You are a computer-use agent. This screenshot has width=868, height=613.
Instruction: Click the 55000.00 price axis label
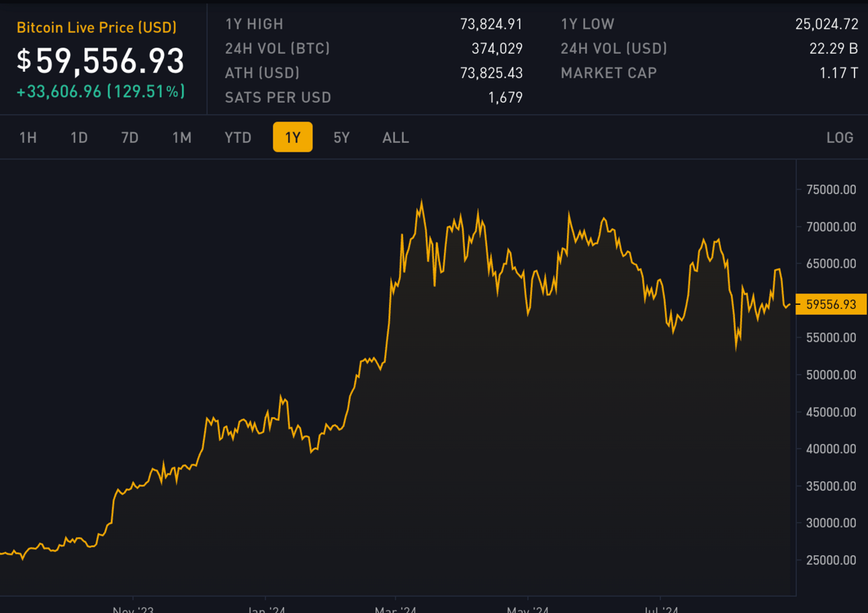click(x=831, y=338)
